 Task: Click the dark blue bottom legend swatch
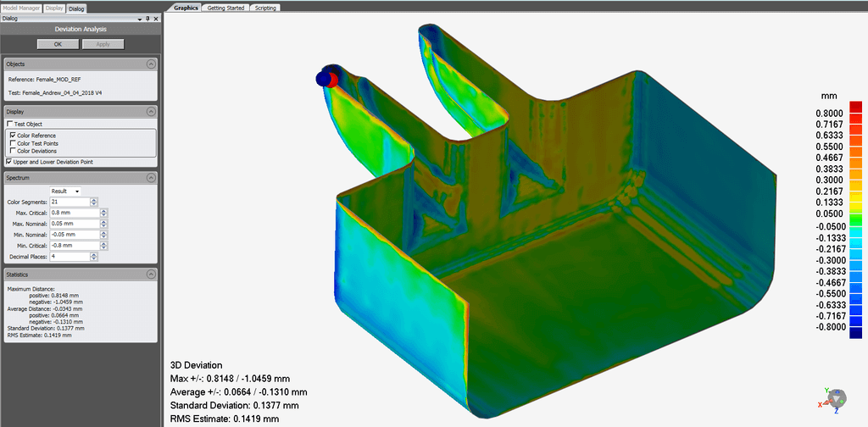pos(856,332)
